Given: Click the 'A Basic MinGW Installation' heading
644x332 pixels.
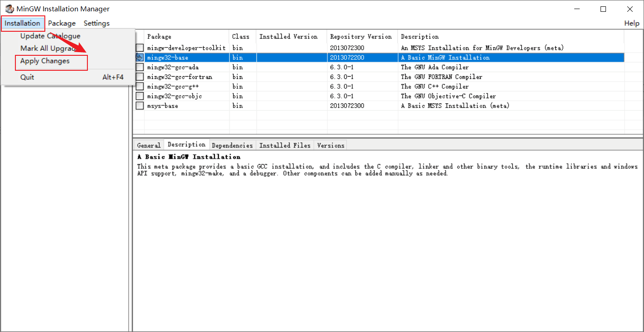Looking at the screenshot, I should point(189,156).
